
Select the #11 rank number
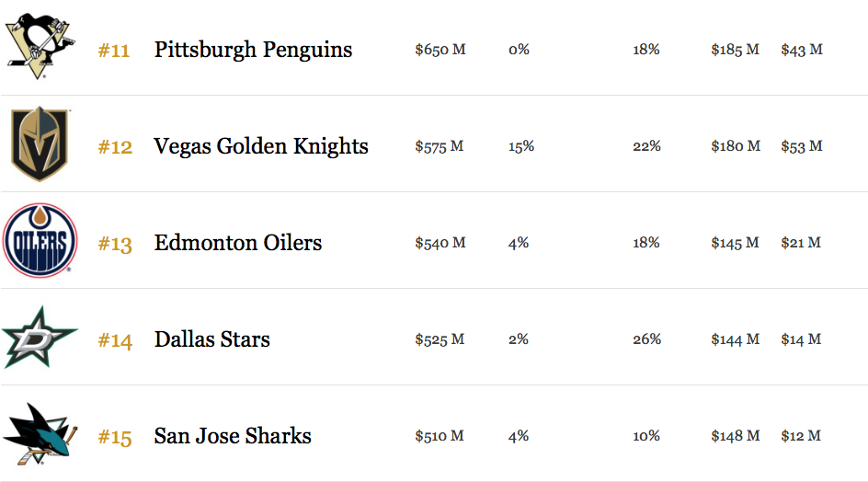(114, 51)
